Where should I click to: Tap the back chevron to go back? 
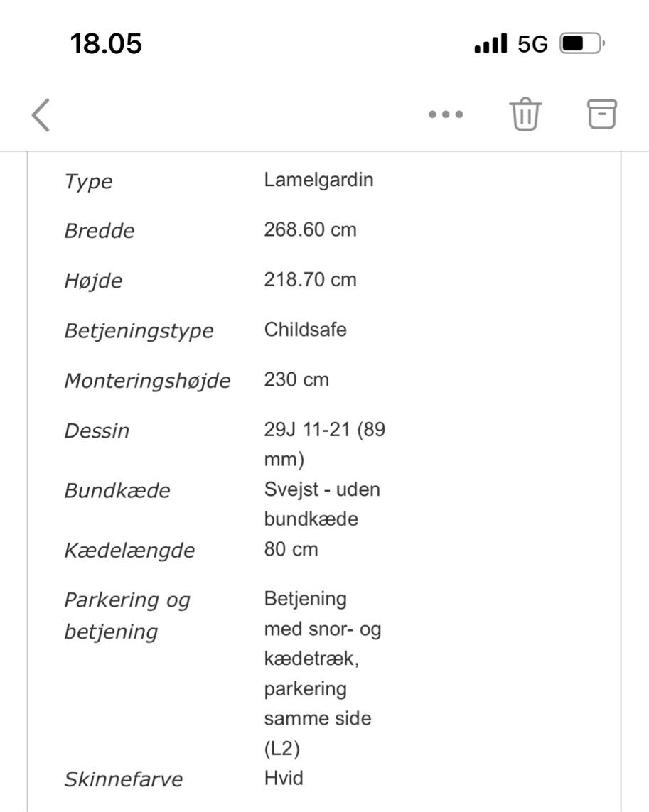tap(41, 115)
